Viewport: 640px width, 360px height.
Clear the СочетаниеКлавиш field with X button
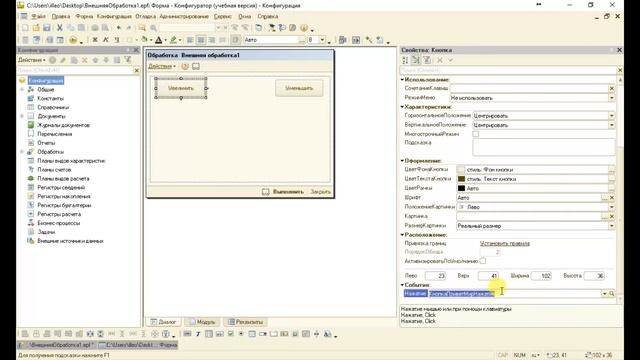(611, 89)
